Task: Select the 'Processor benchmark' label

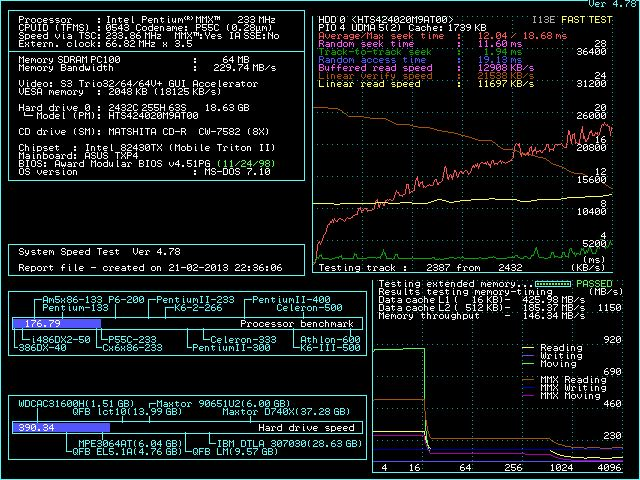Action: 297,324
